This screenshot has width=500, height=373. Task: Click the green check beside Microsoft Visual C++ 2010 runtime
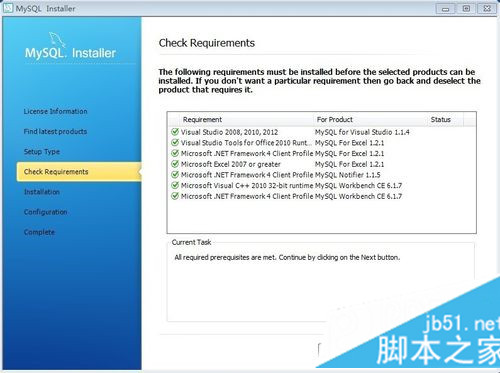pos(175,185)
